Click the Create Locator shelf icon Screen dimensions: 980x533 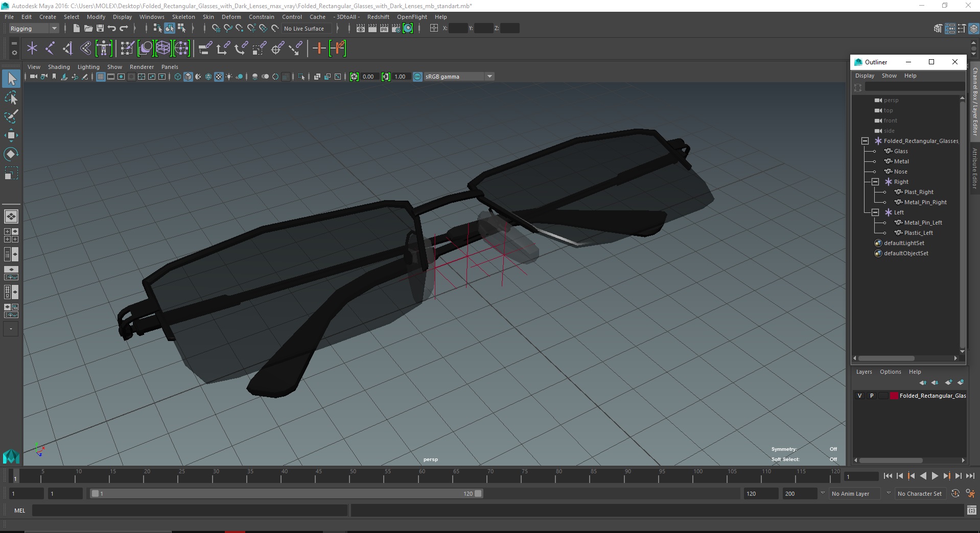point(32,49)
